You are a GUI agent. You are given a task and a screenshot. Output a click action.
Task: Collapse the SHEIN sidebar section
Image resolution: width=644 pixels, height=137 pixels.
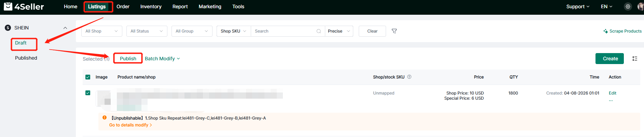65,28
